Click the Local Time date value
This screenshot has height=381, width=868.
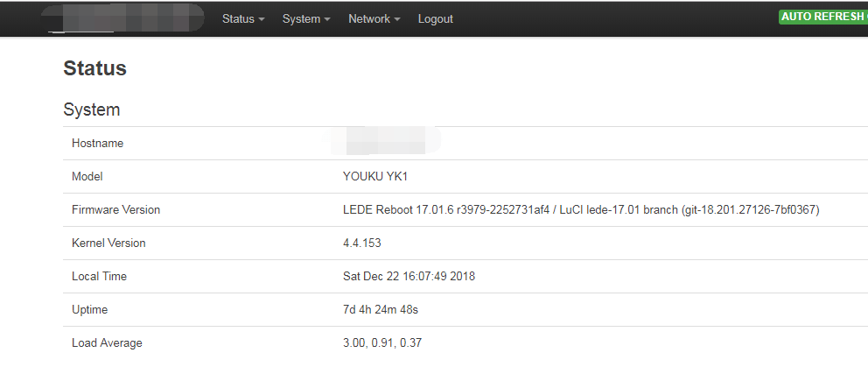[409, 277]
